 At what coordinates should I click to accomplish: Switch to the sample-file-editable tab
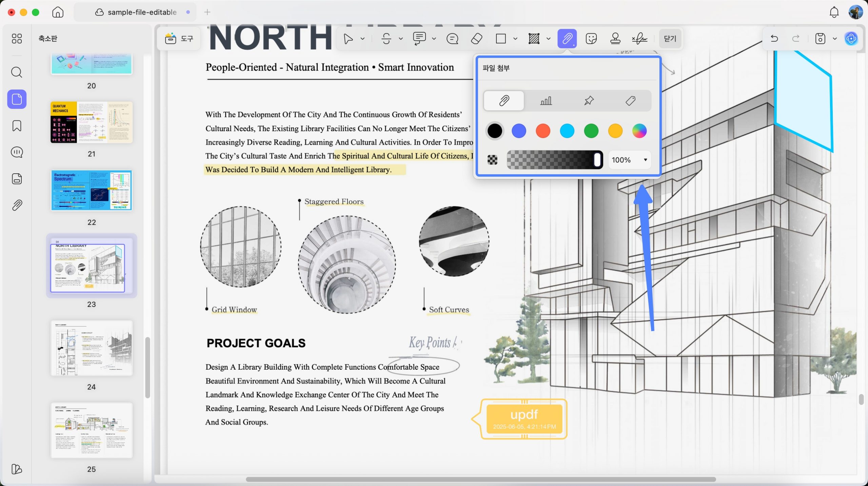point(136,12)
